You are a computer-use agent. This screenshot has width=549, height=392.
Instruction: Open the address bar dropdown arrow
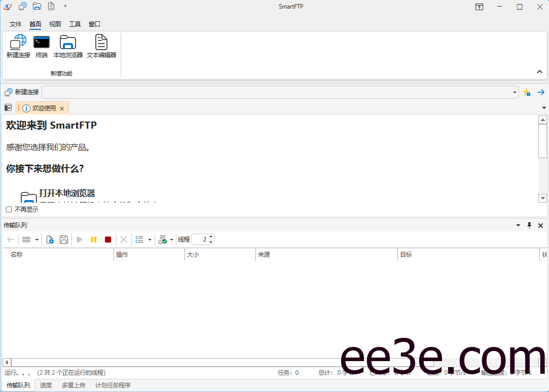tap(514, 92)
